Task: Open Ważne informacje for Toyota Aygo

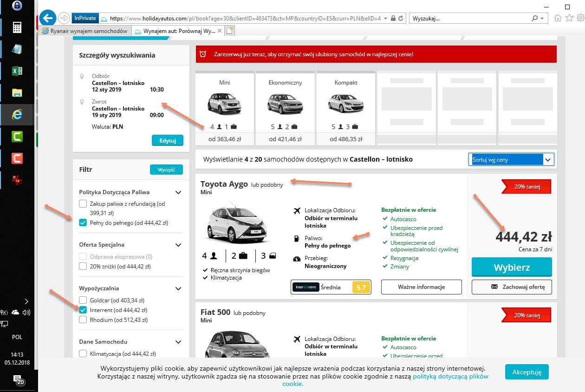Action: point(422,287)
